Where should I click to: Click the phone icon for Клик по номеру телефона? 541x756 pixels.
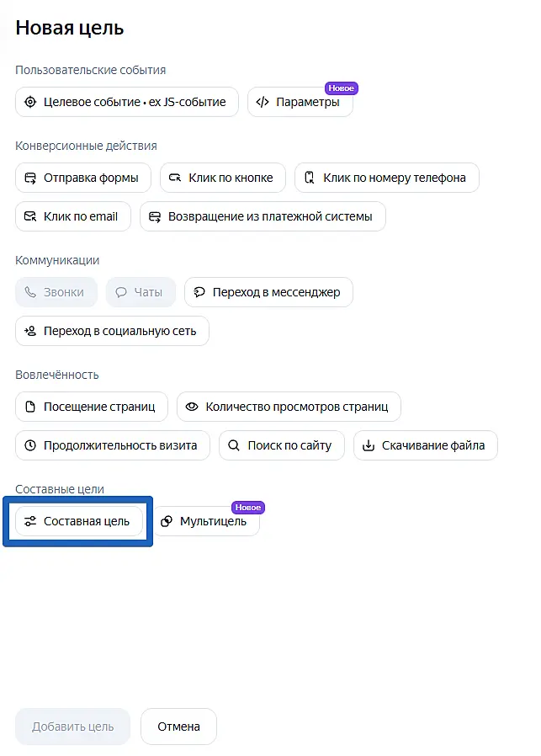coord(310,178)
